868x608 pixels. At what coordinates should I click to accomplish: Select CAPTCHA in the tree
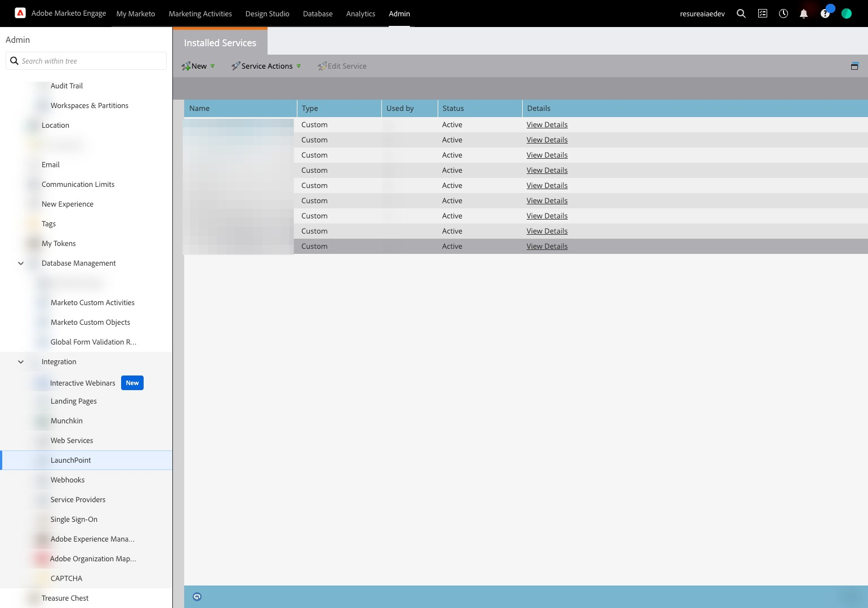[66, 578]
